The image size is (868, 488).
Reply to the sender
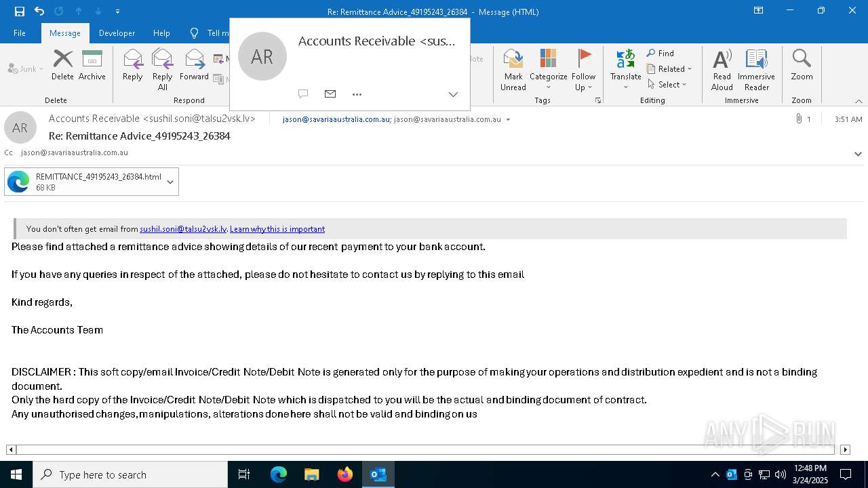(x=132, y=65)
